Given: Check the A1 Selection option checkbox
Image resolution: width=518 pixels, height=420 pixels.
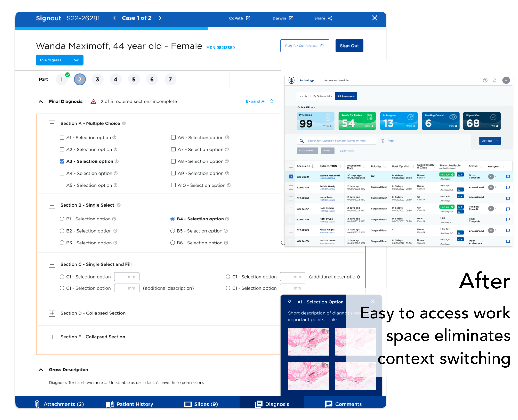Looking at the screenshot, I should [62, 137].
